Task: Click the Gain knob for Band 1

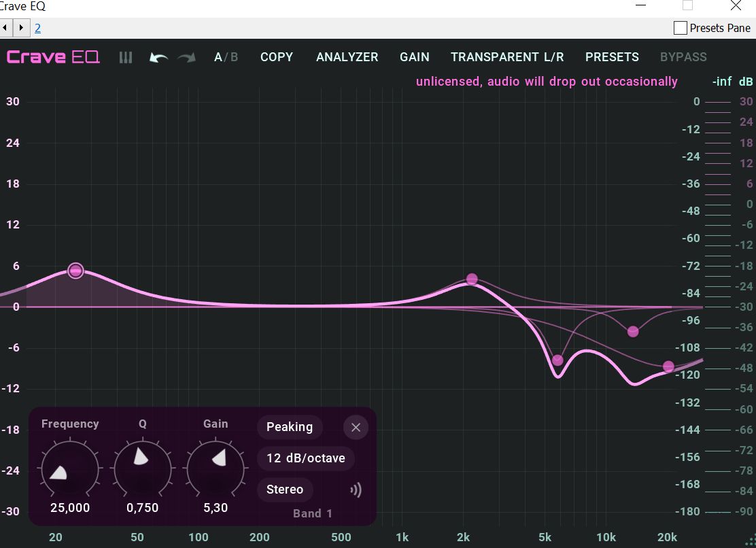Action: 216,468
